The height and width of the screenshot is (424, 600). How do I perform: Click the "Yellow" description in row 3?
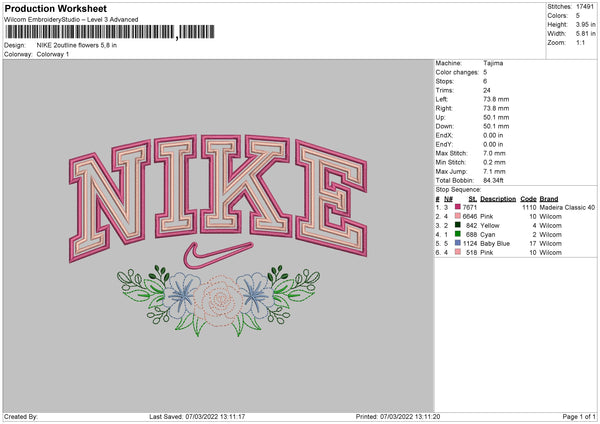point(490,225)
